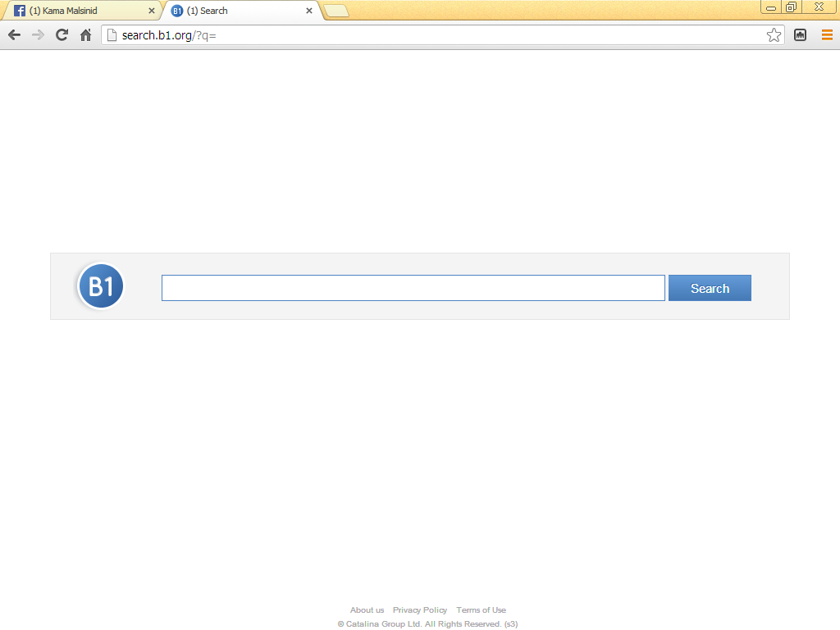This screenshot has height=630, width=840.
Task: Go back using the browser back arrow
Action: pyautogui.click(x=15, y=35)
